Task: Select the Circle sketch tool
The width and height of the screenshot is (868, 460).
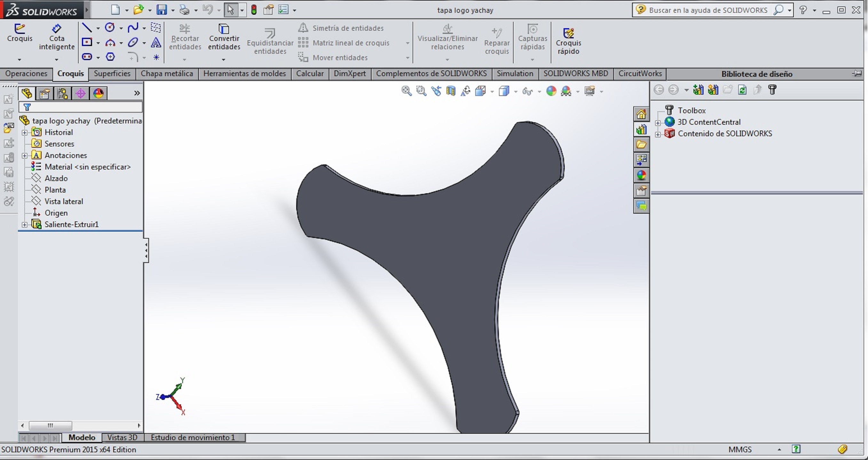Action: click(110, 28)
